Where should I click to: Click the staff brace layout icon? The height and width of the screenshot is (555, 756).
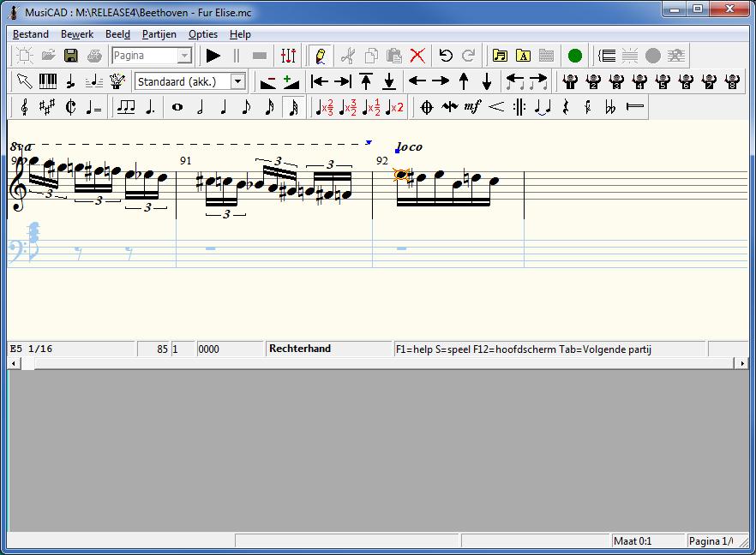click(x=607, y=56)
